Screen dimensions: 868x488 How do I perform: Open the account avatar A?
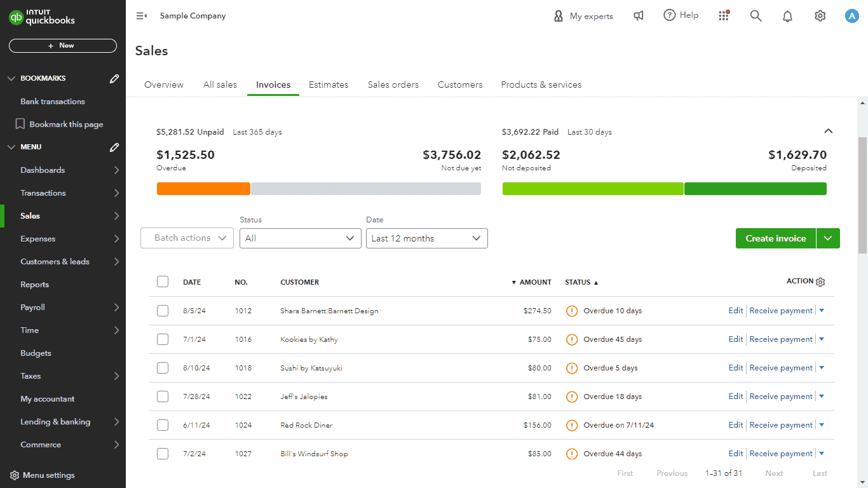[852, 16]
